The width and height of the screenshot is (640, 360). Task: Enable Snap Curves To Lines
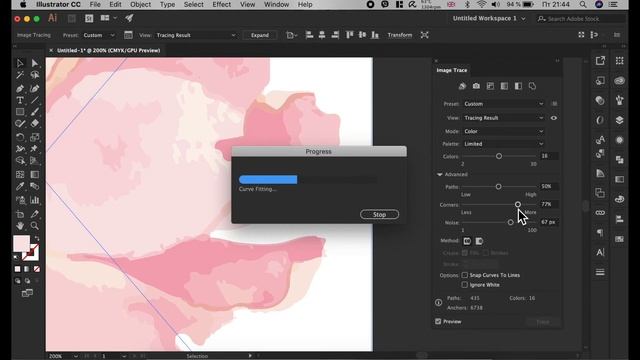pyautogui.click(x=464, y=275)
